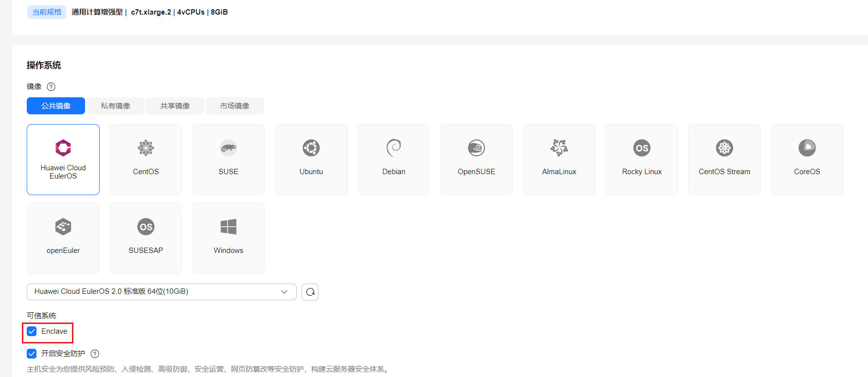Viewport: 868px width, 377px height.
Task: Click the 操作系统 section heading
Action: click(x=44, y=65)
